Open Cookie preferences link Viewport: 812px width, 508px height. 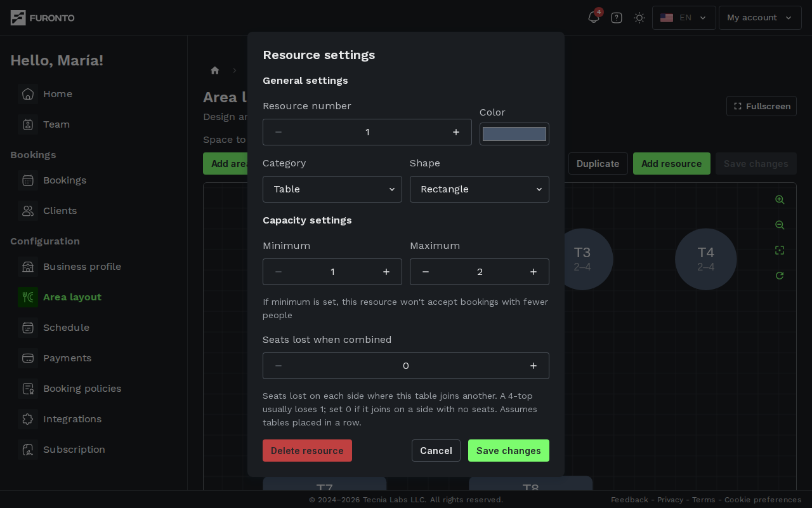763,500
